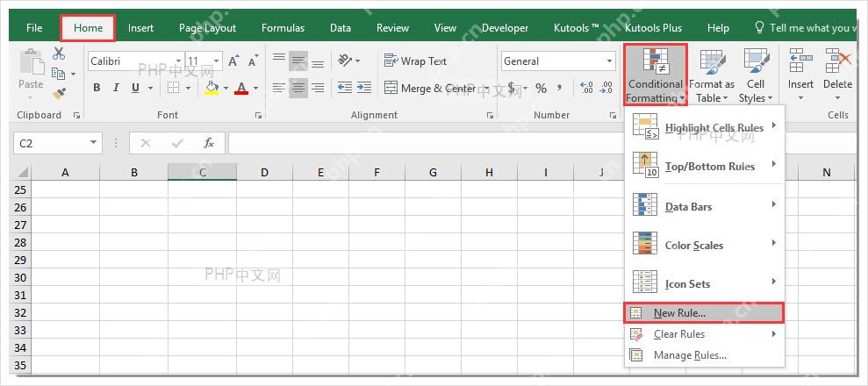
Task: Click the Paste clipboard icon
Action: tap(31, 61)
